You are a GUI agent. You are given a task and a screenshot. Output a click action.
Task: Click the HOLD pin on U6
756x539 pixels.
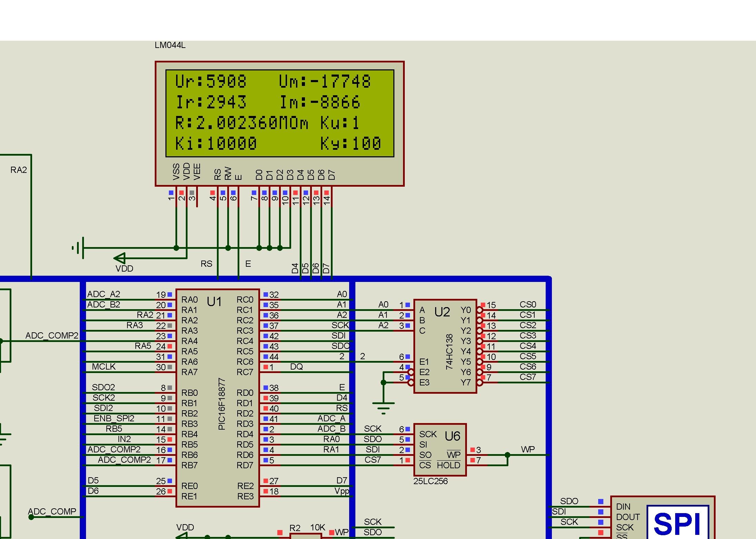coord(448,465)
